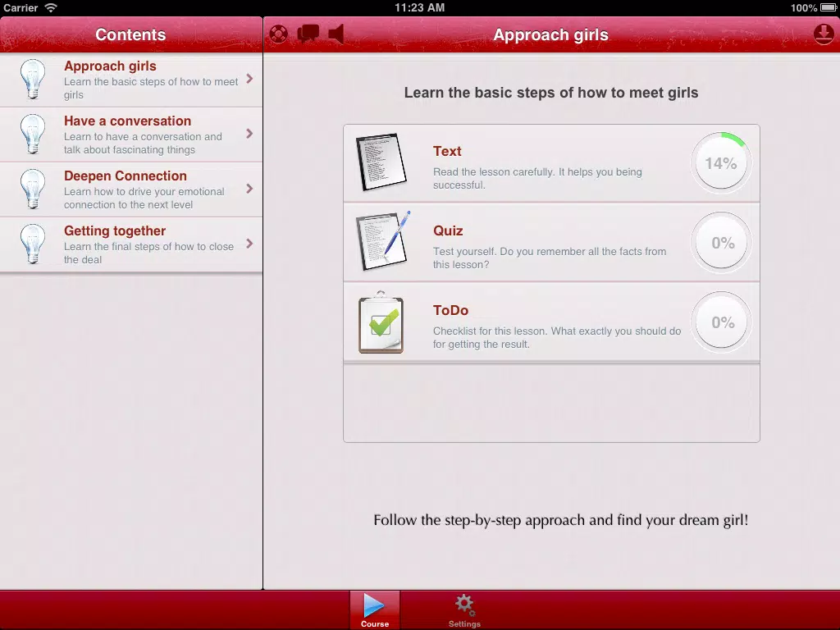Click the lightbulb icon beside Getting together

(33, 244)
